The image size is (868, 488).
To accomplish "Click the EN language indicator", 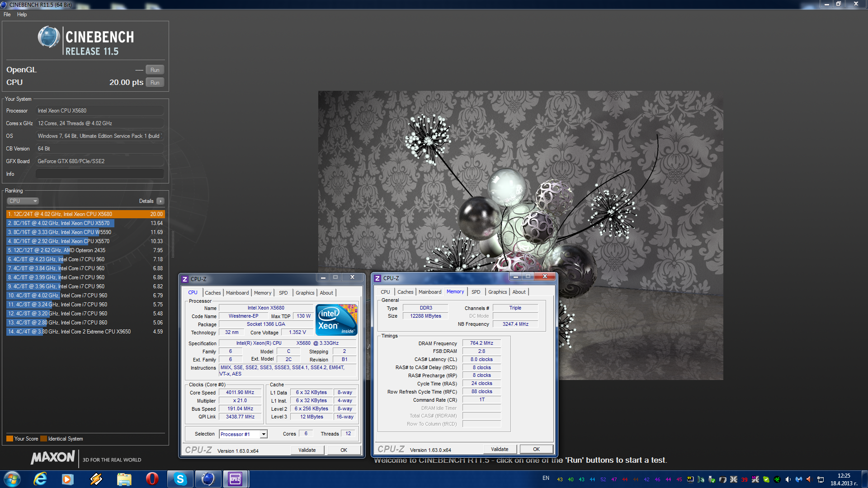I will (546, 478).
